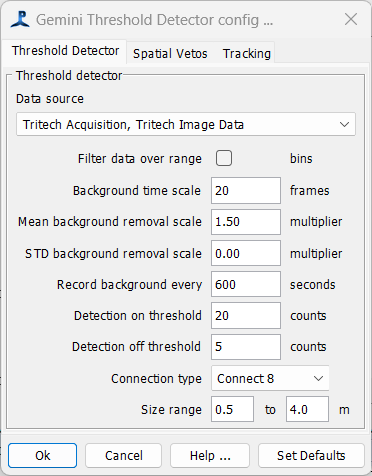Switch to the Spatial Vetos tab
The height and width of the screenshot is (476, 372).
pos(170,53)
